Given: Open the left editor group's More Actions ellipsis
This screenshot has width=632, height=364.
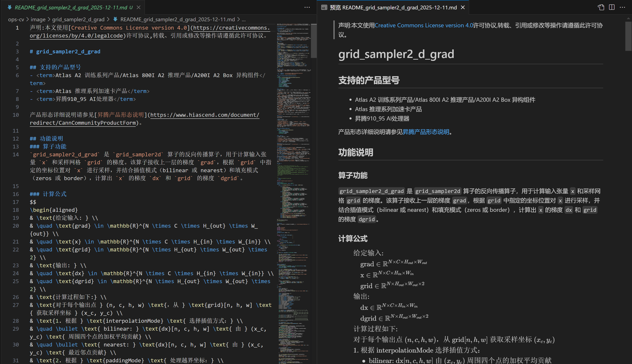Looking at the screenshot, I should (307, 7).
